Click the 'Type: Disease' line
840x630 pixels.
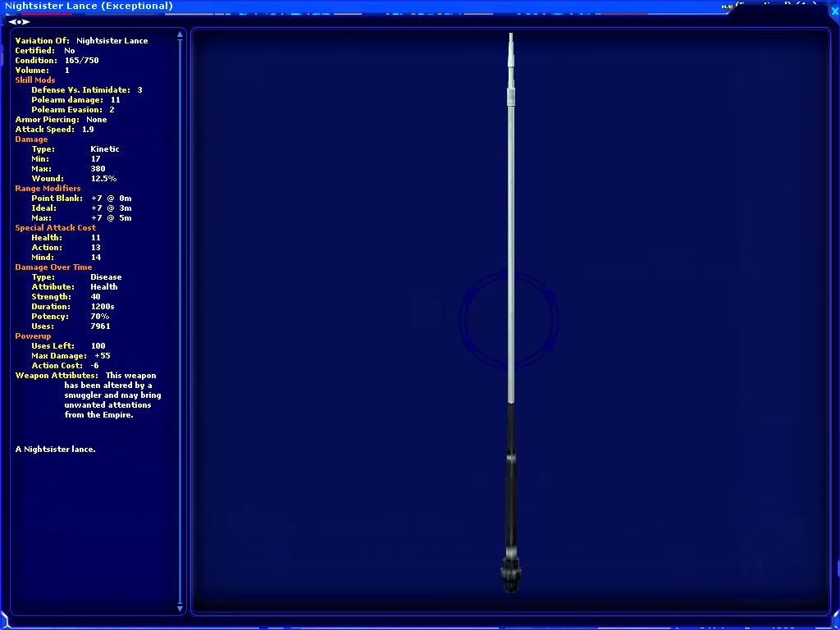(76, 277)
